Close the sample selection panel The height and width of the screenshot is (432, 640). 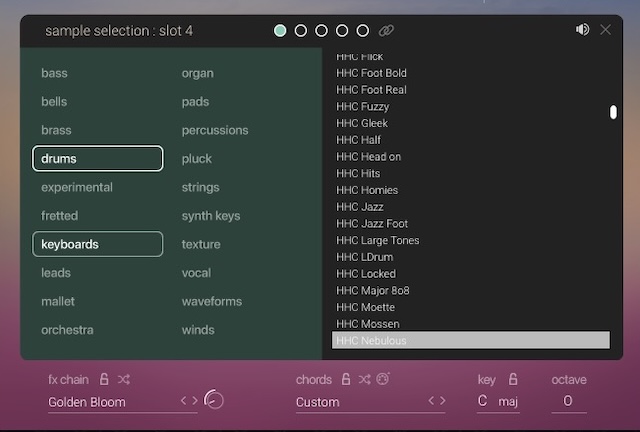pyautogui.click(x=605, y=30)
